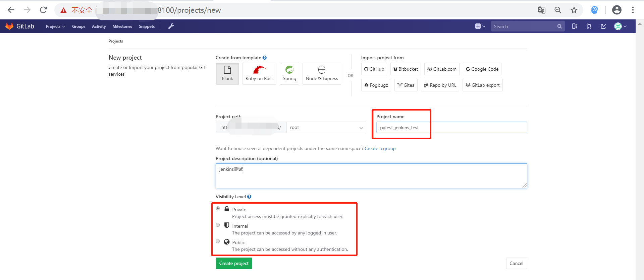Reload the page
644x280 pixels.
[x=43, y=10]
